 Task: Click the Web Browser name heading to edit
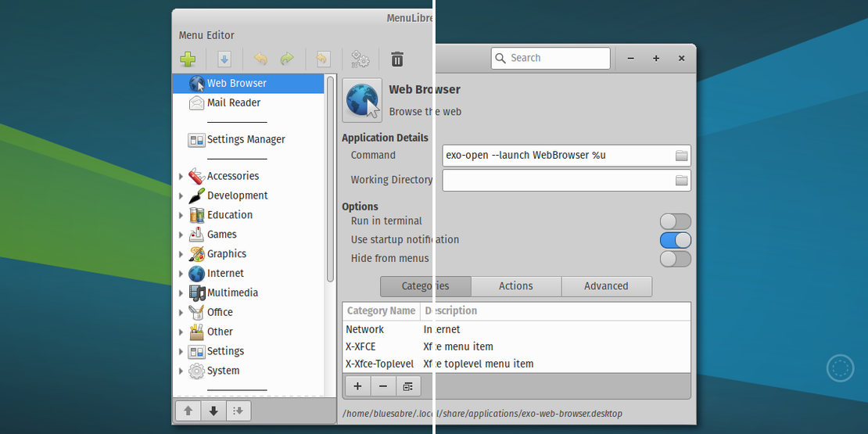pos(425,90)
